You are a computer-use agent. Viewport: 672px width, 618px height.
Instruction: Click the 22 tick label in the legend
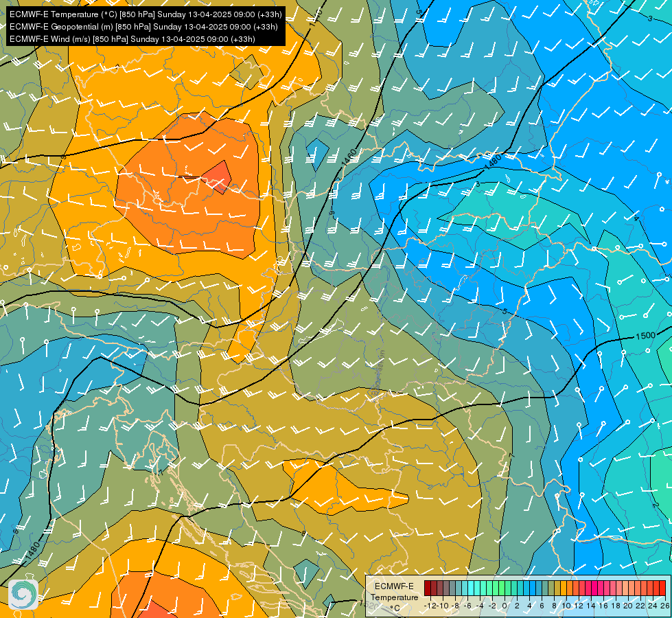coord(640,606)
